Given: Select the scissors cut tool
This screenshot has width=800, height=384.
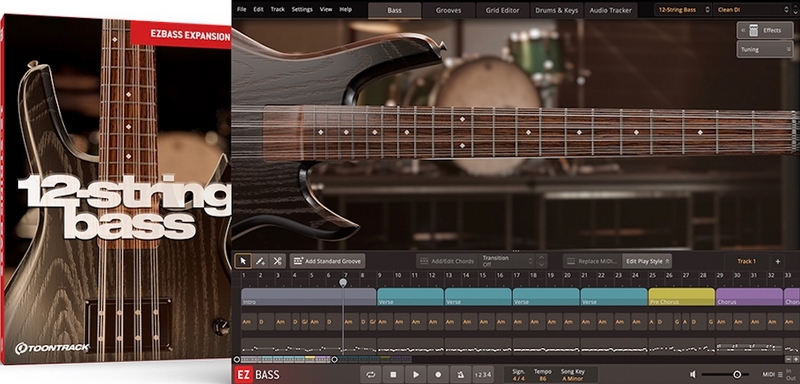Looking at the screenshot, I should pos(277,261).
